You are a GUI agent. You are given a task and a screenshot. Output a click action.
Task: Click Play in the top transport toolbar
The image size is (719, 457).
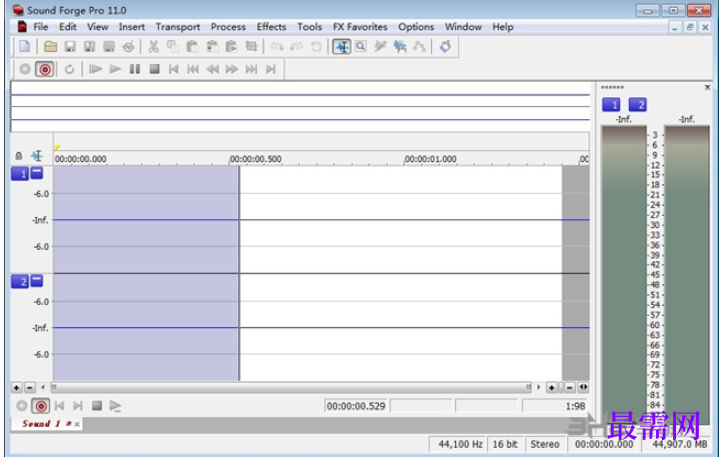(x=115, y=69)
